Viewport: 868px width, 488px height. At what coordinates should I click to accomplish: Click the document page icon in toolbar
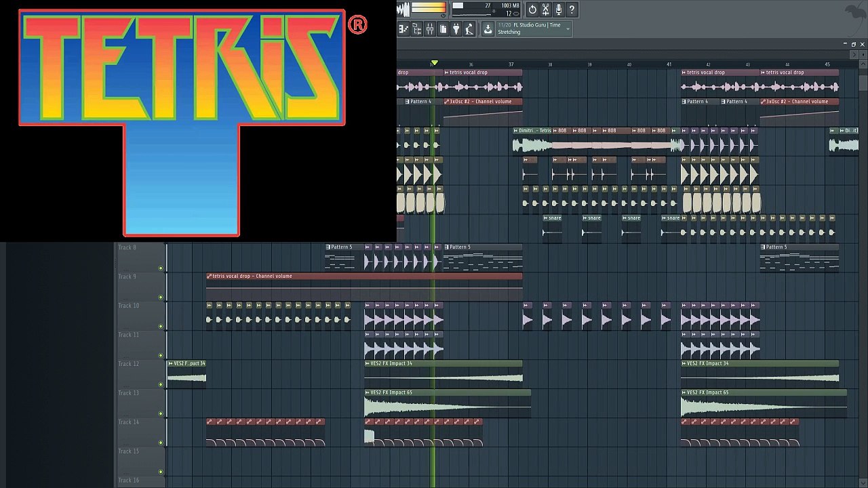pos(443,28)
